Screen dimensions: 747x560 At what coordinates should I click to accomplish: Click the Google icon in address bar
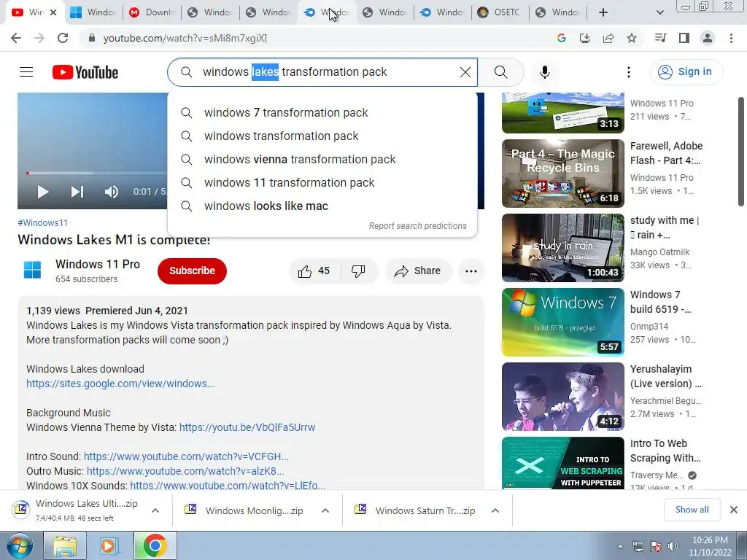562,38
